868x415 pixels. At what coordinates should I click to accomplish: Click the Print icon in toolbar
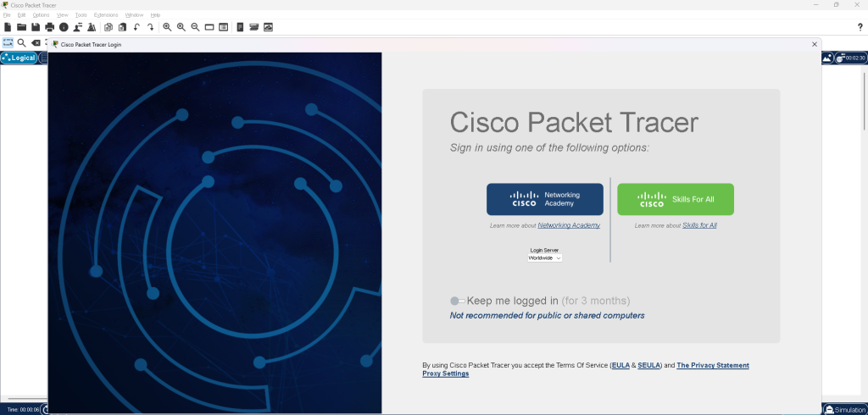click(x=50, y=27)
